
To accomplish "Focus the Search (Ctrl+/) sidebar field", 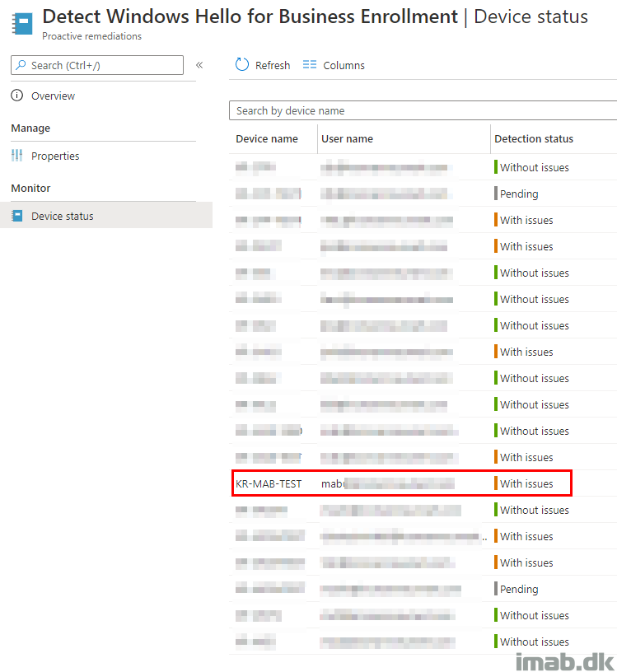I will [x=97, y=65].
